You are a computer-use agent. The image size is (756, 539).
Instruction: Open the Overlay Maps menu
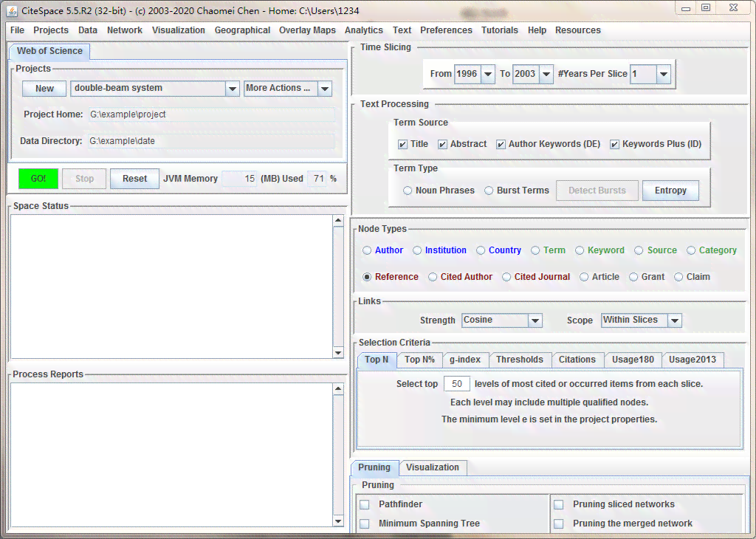307,30
